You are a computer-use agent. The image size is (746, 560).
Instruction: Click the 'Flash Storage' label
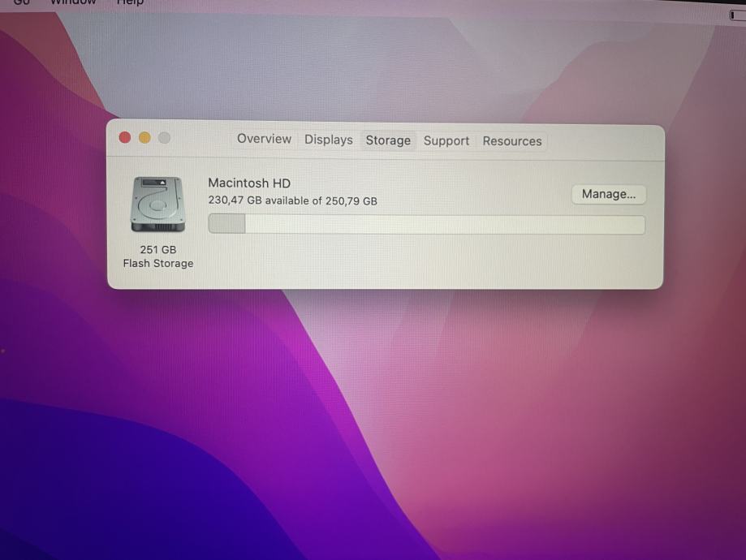tap(158, 263)
